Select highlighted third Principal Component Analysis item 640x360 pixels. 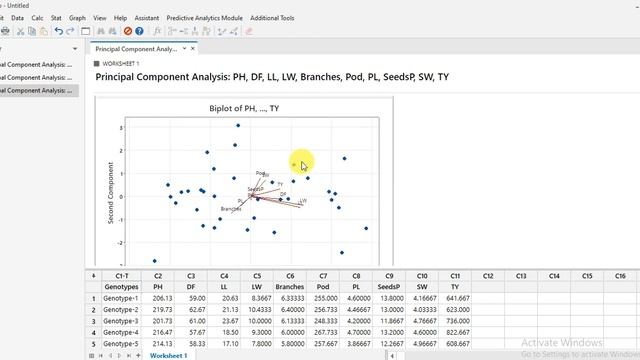pos(38,91)
